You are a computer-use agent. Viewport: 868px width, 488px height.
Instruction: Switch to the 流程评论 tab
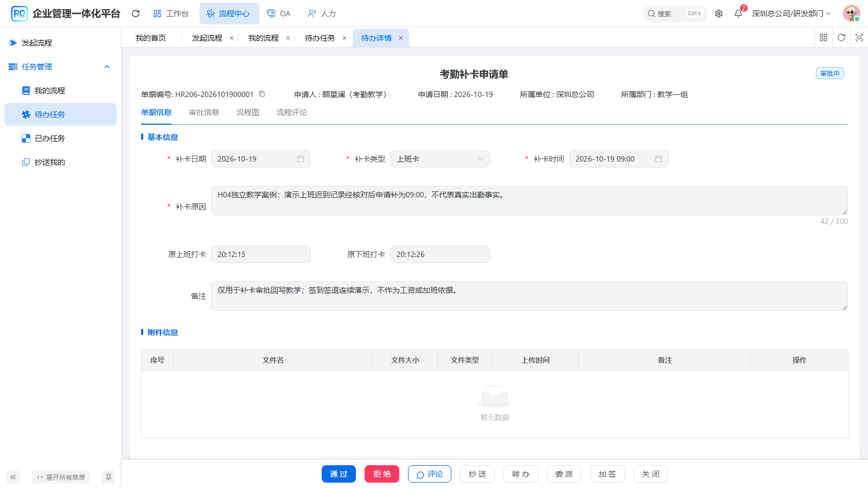[292, 112]
